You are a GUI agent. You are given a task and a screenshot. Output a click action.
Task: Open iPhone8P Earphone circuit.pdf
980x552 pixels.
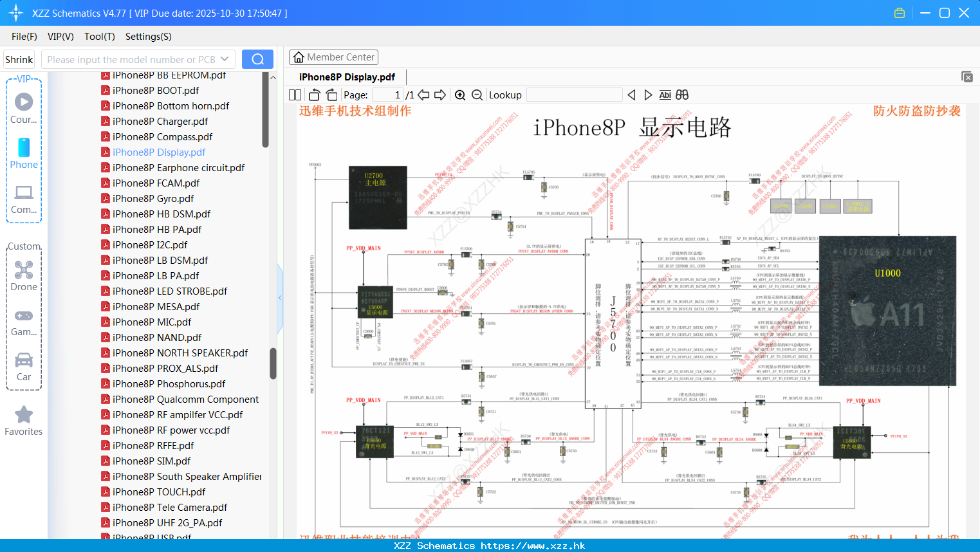pyautogui.click(x=178, y=168)
